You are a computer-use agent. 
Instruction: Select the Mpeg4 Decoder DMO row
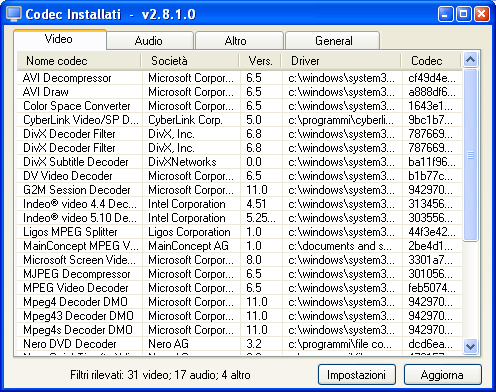coord(239,302)
